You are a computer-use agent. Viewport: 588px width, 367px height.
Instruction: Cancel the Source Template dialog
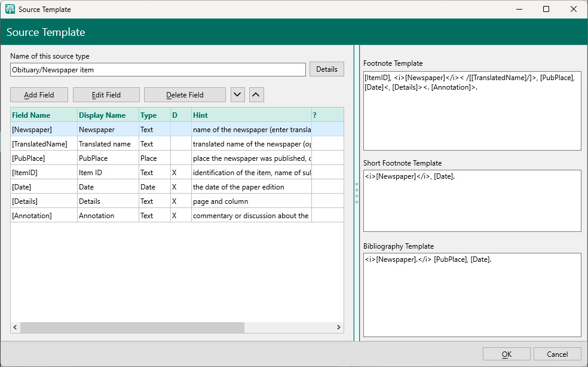[x=557, y=354]
